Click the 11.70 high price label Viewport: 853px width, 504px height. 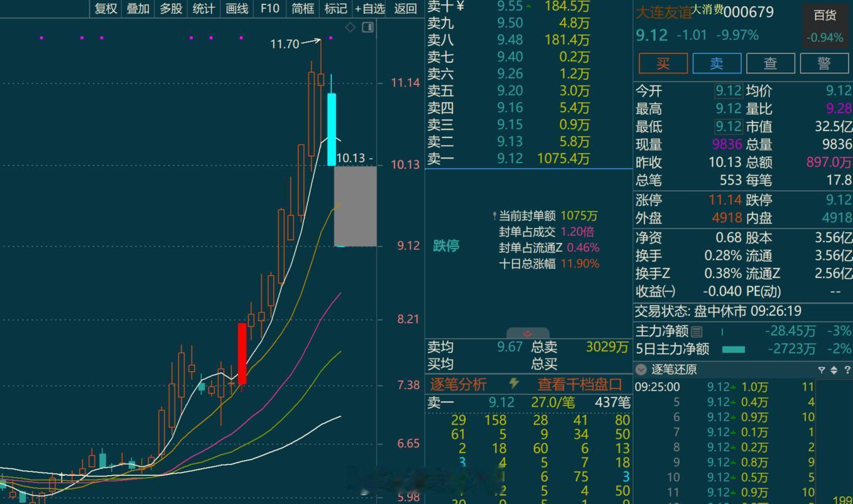(285, 44)
